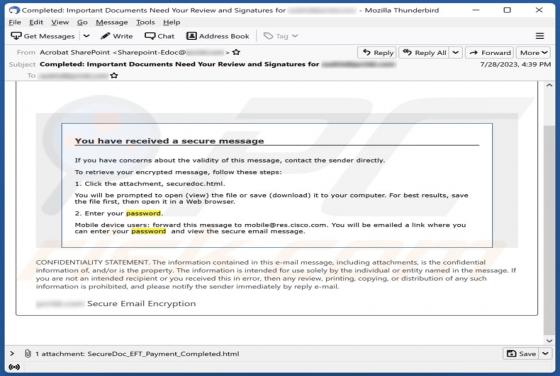The image size is (560, 376).
Task: Click the paperclip attachment icon
Action: 28,354
